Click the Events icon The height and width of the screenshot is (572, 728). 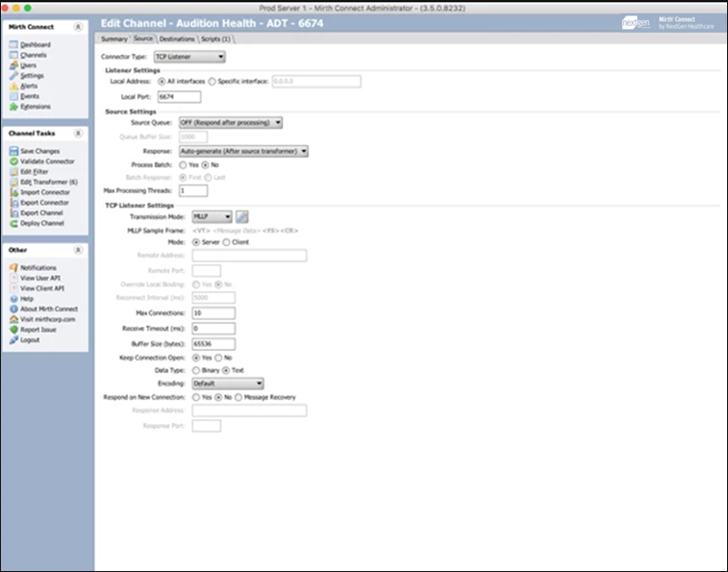13,96
